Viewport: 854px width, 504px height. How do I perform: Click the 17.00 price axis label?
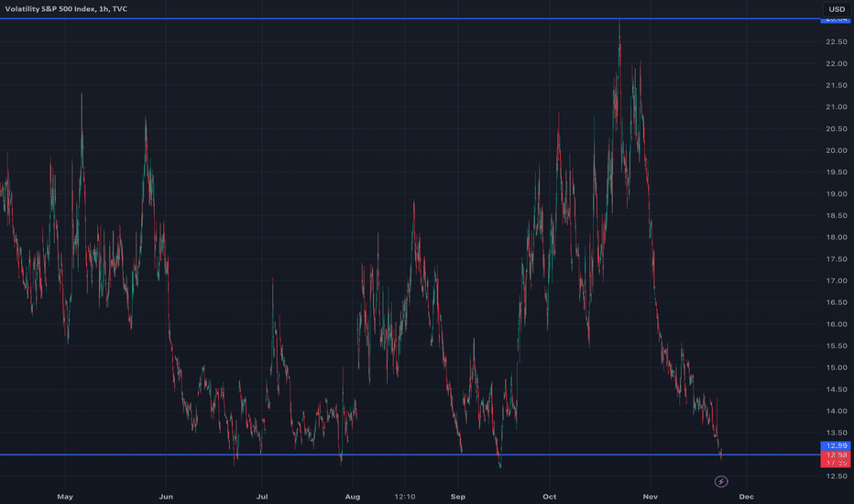click(x=837, y=280)
